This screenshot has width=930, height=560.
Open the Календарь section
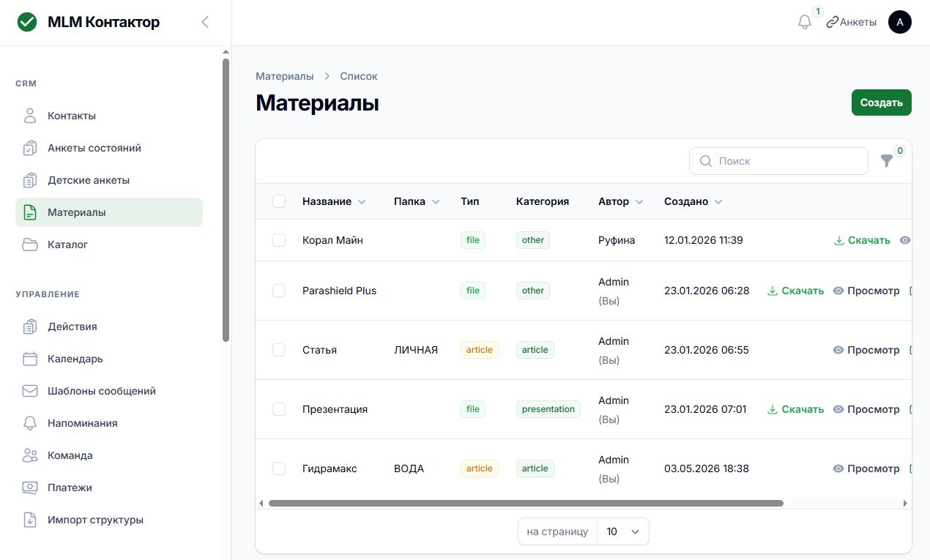pyautogui.click(x=109, y=359)
